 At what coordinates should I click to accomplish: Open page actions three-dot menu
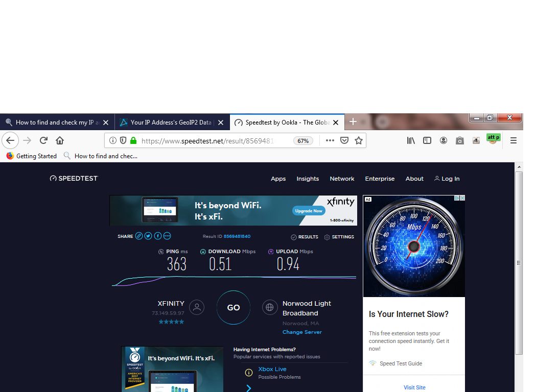[x=330, y=141]
